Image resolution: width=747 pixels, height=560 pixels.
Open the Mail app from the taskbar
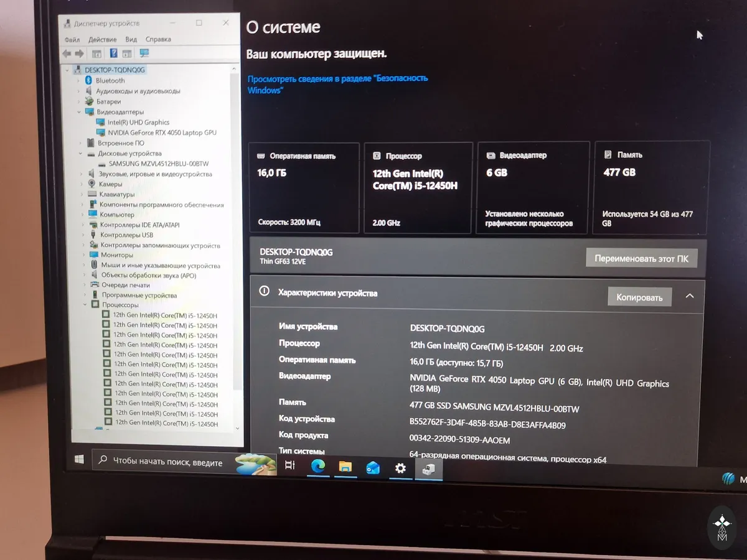373,467
